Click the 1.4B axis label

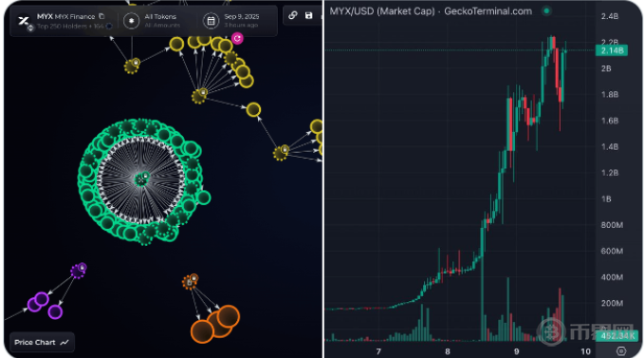610,147
